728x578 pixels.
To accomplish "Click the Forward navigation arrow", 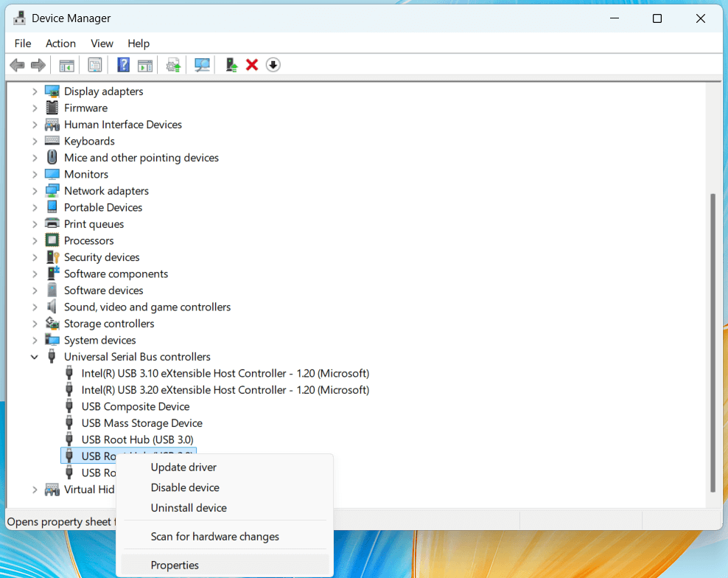I will coord(38,65).
